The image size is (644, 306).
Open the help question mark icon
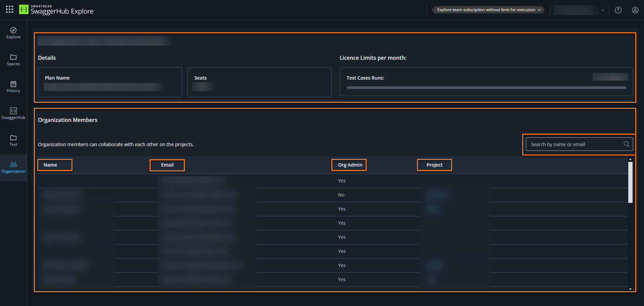[x=618, y=10]
